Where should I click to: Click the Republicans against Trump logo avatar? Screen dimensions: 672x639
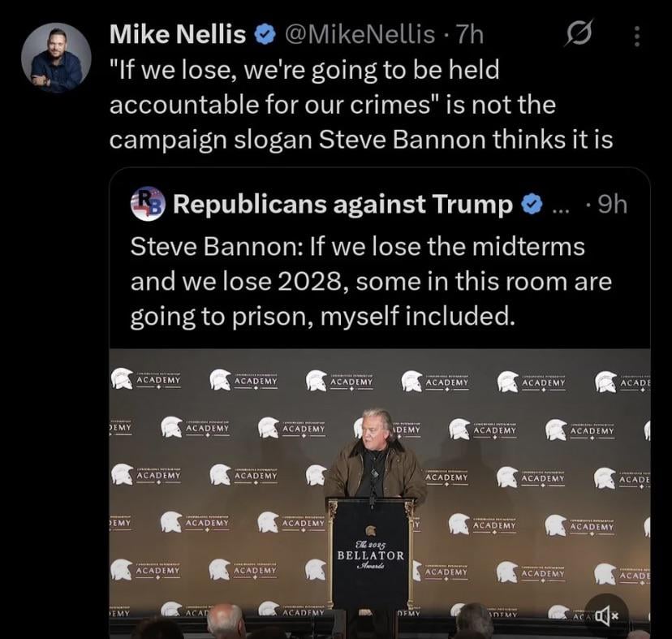click(146, 204)
